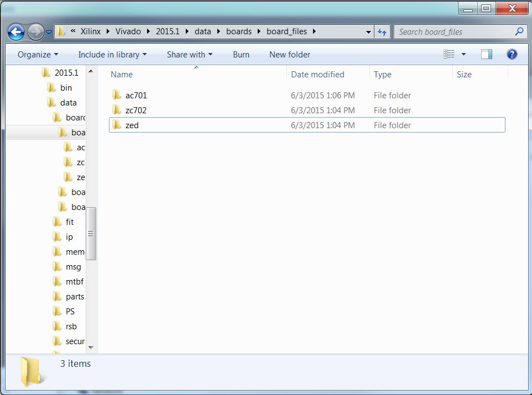Select boards in the address path

239,31
